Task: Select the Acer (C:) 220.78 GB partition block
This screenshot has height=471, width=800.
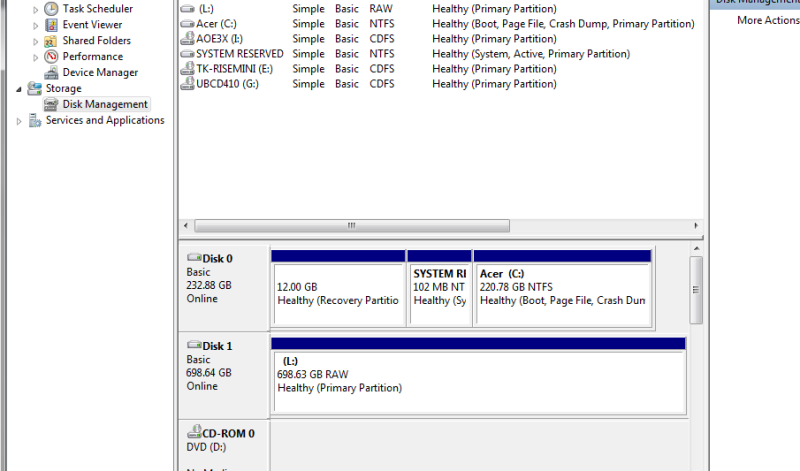Action: coord(562,288)
